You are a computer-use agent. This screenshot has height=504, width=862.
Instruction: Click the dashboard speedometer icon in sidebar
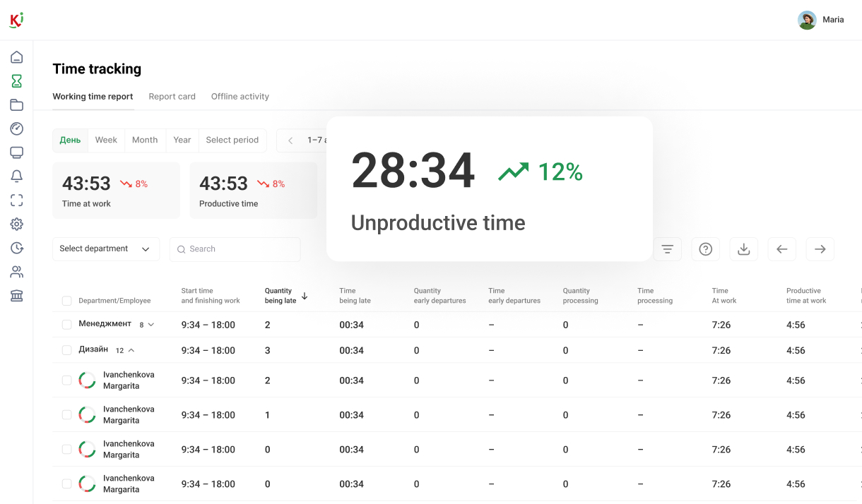click(16, 128)
